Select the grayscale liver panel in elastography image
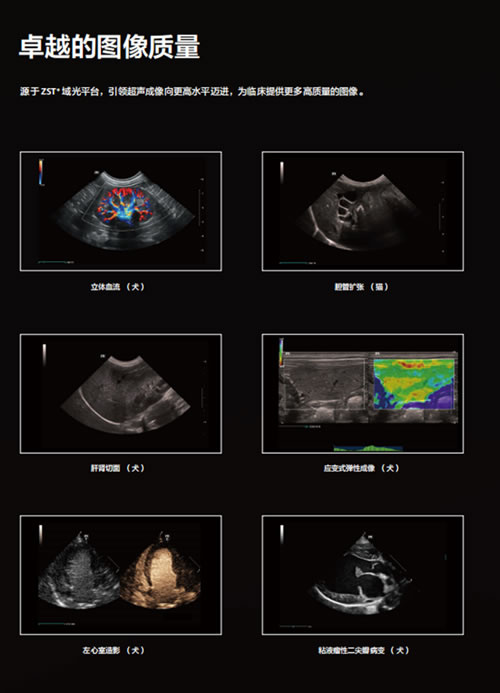 pyautogui.click(x=323, y=387)
